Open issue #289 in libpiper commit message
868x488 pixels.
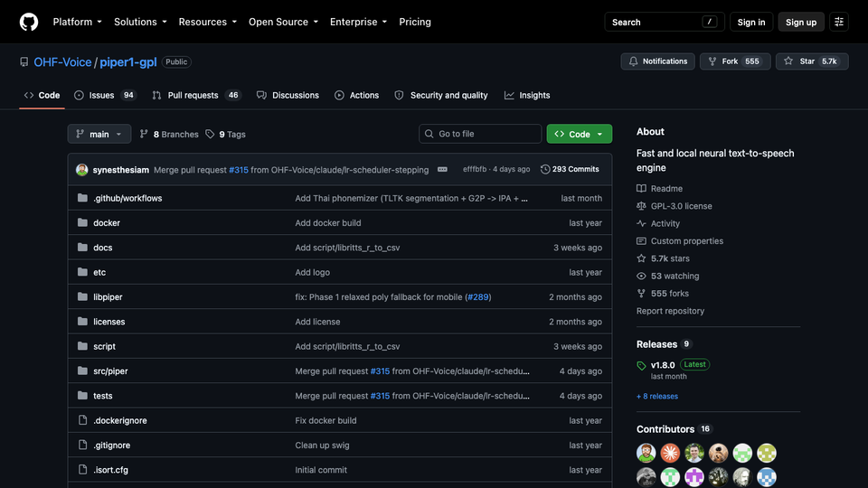[477, 297]
